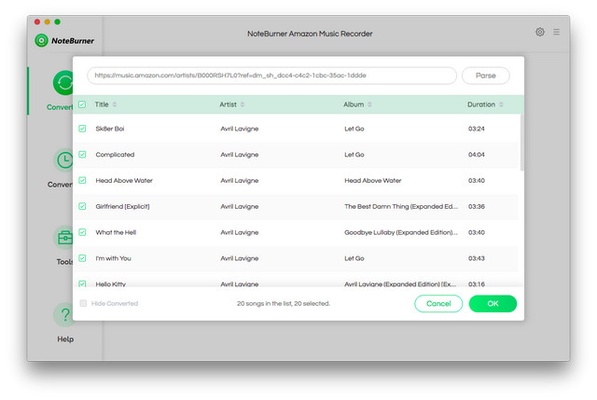This screenshot has width=597, height=400.
Task: Click the Duration column header text
Action: tap(481, 104)
